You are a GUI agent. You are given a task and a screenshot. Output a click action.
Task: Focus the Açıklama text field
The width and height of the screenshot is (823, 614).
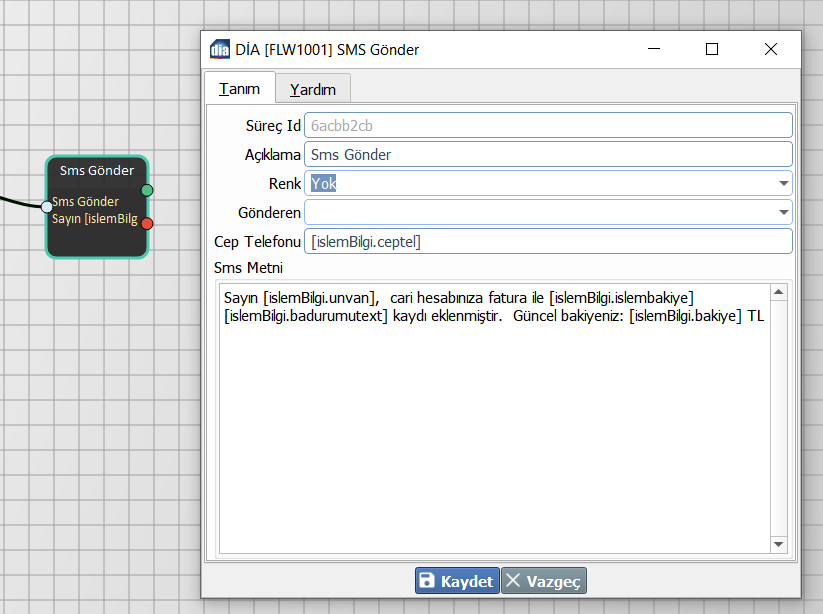pos(547,155)
